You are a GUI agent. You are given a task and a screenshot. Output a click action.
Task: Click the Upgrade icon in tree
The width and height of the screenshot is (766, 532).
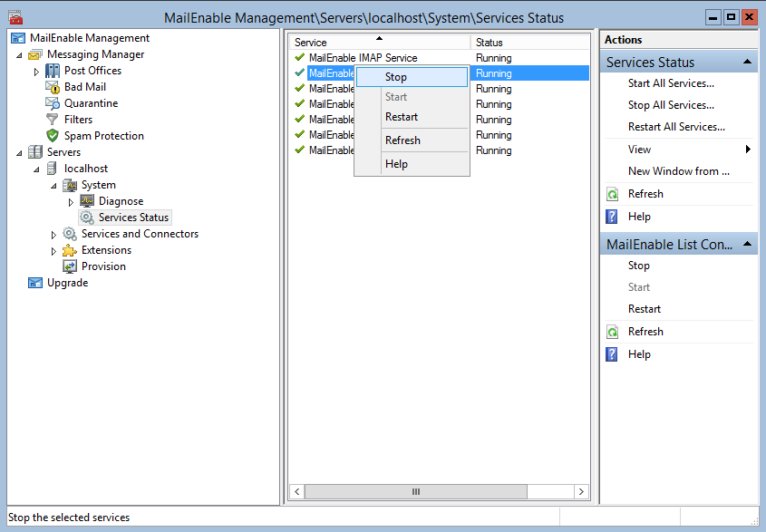pos(35,283)
